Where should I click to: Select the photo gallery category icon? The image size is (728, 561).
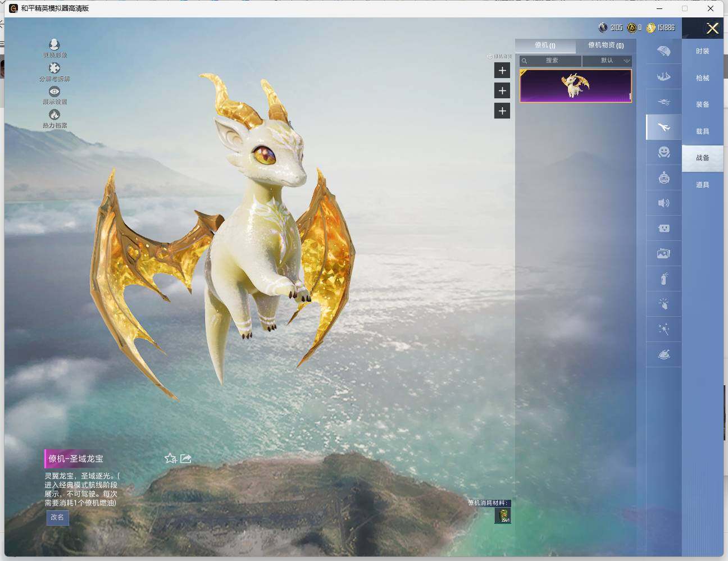click(663, 253)
